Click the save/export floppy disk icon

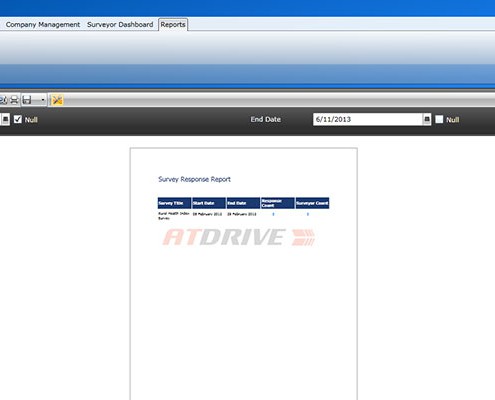coord(27,100)
